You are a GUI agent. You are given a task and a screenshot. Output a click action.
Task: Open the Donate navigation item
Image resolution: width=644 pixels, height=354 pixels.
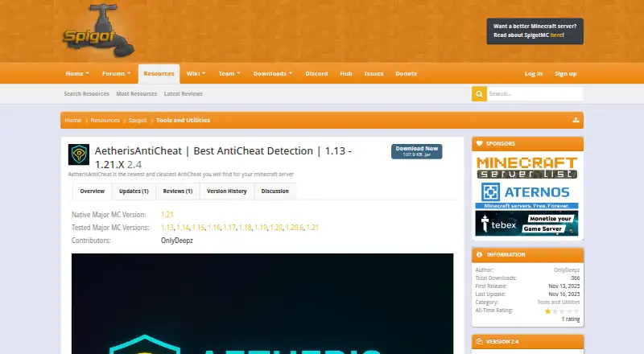pyautogui.click(x=407, y=73)
